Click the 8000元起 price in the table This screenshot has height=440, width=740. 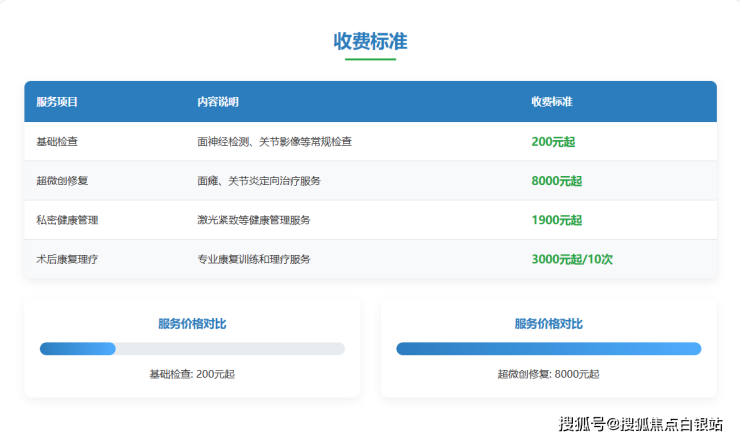(x=556, y=181)
